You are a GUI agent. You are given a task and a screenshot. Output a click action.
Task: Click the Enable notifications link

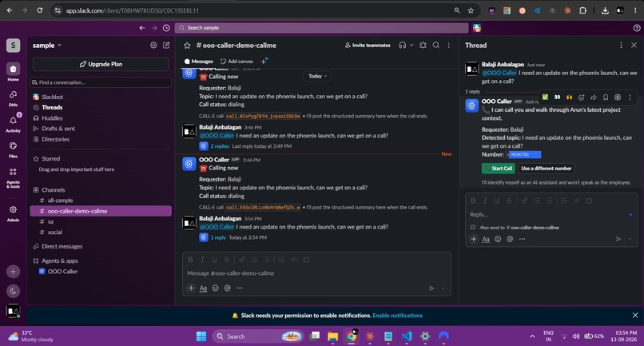pos(398,316)
